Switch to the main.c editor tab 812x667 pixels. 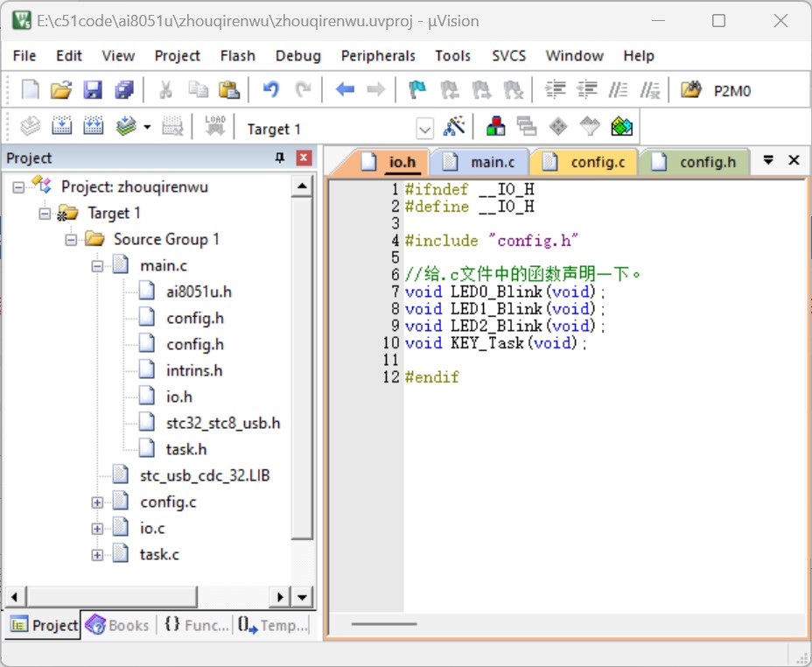[x=480, y=163]
